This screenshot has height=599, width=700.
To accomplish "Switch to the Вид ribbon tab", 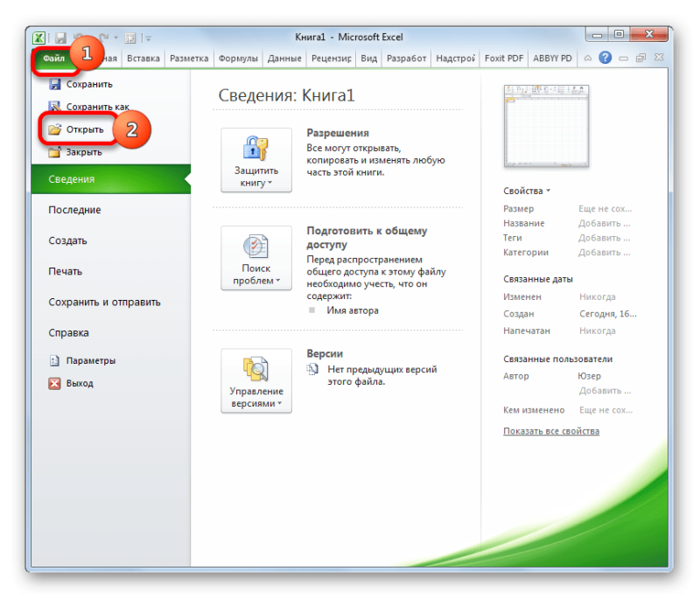I will click(x=368, y=59).
